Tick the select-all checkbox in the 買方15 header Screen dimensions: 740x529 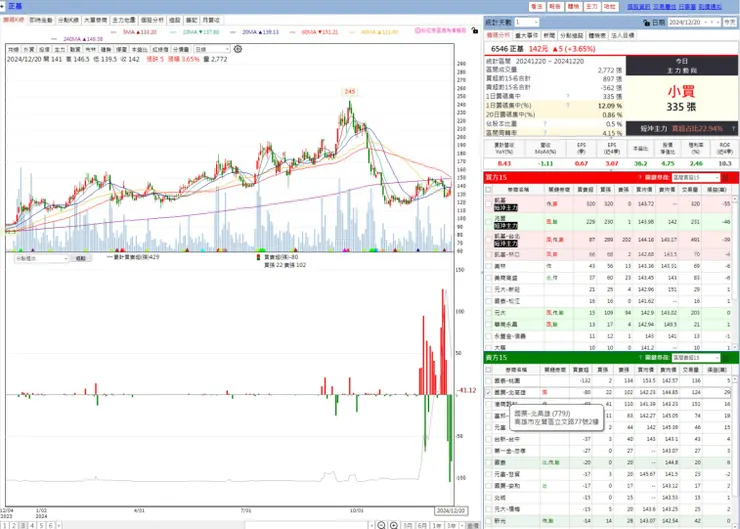(x=488, y=189)
